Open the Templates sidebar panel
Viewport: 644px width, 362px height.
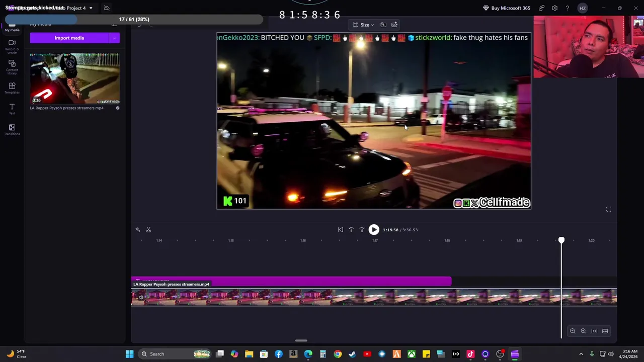tap(12, 88)
